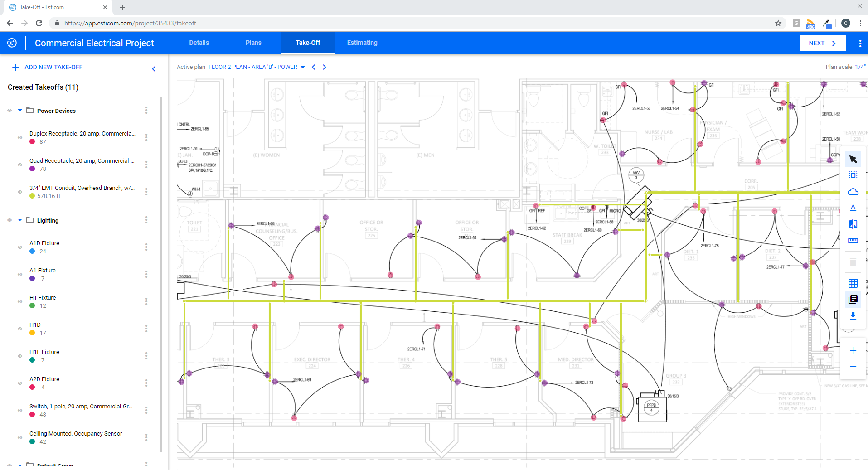The image size is (868, 470).
Task: Open options for A1D Fixture
Action: pyautogui.click(x=146, y=247)
